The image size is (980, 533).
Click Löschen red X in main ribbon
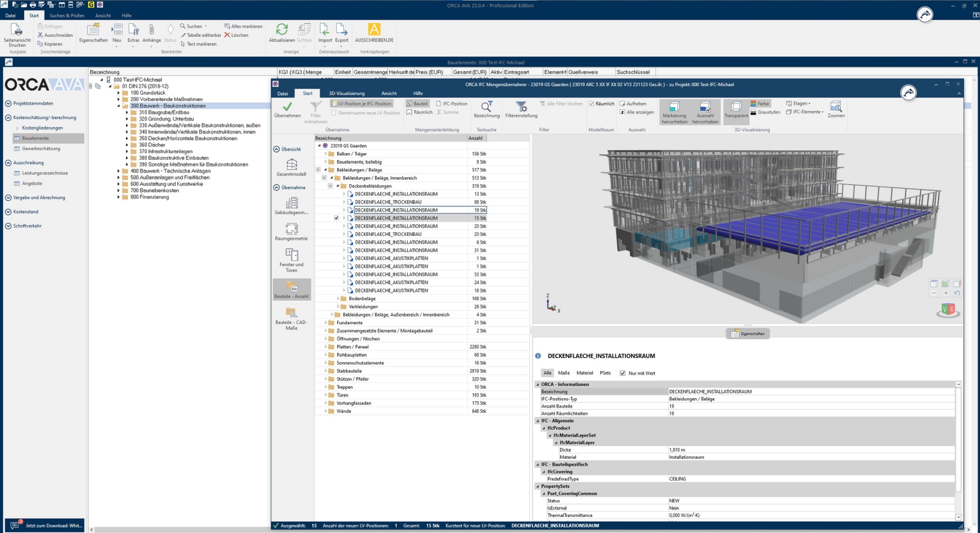[236, 35]
